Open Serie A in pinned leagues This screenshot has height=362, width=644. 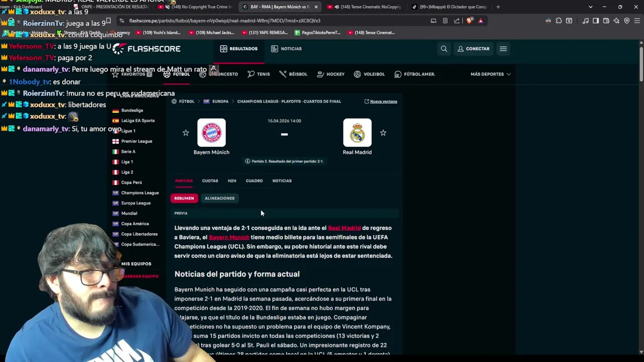(128, 152)
